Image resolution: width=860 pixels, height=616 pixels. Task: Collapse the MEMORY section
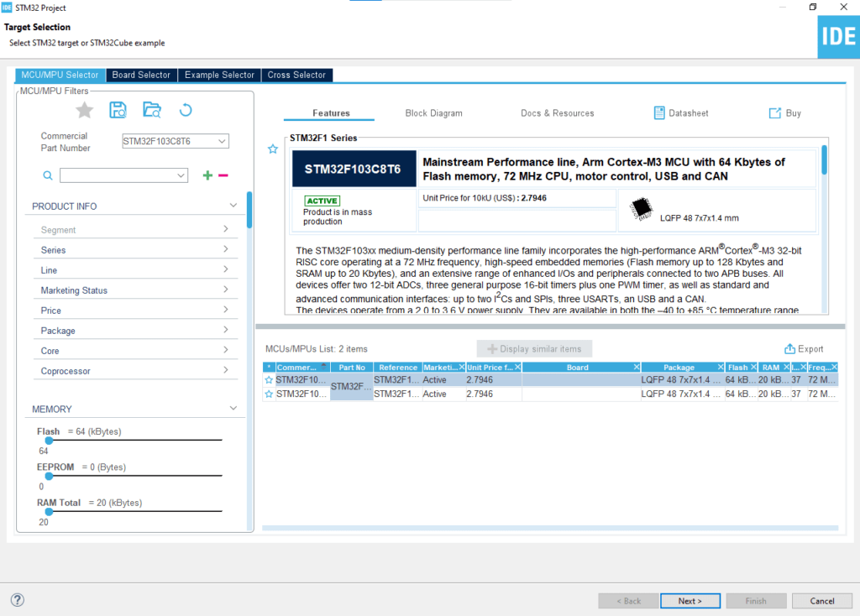click(233, 409)
